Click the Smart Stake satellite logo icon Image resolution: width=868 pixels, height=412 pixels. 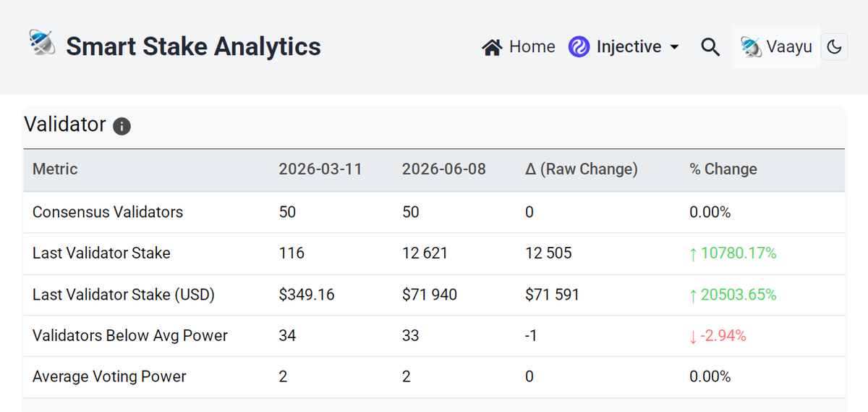tap(42, 45)
